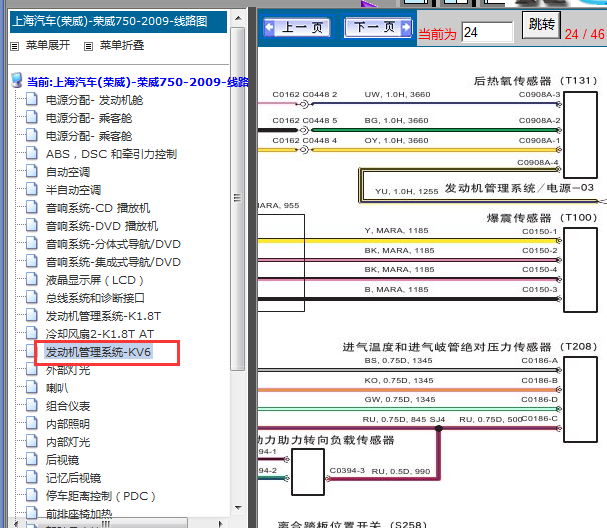Open 内部灯光 diagram
607x528 pixels.
click(68, 442)
